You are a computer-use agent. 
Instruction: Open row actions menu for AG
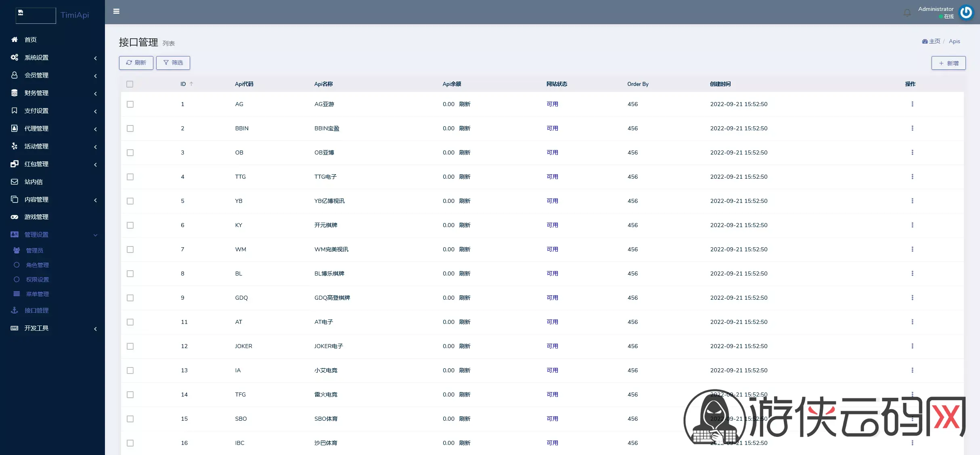(912, 104)
